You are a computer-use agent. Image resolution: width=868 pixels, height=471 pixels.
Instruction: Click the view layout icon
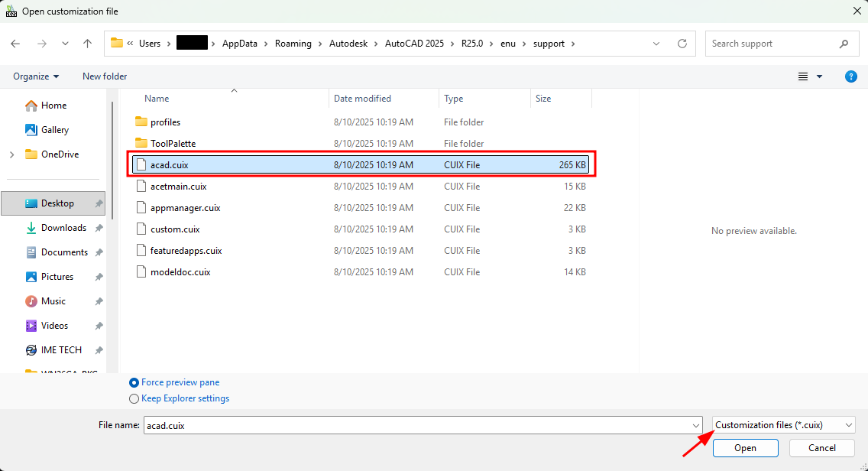tap(803, 76)
